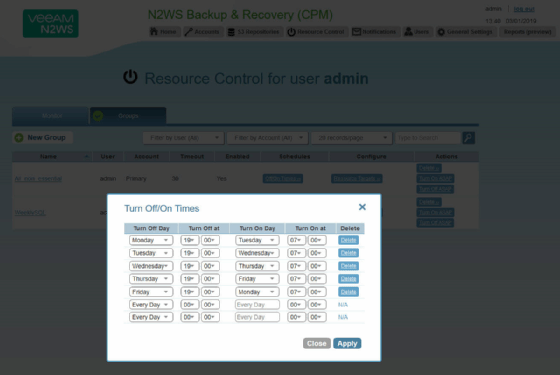Open Reports (preview) page
Viewport: 560px width, 375px height.
pyautogui.click(x=528, y=32)
